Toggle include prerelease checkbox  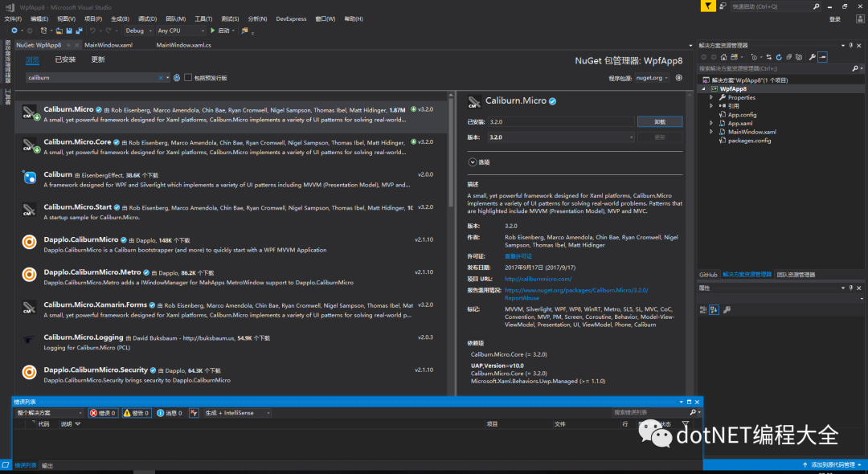[188, 78]
